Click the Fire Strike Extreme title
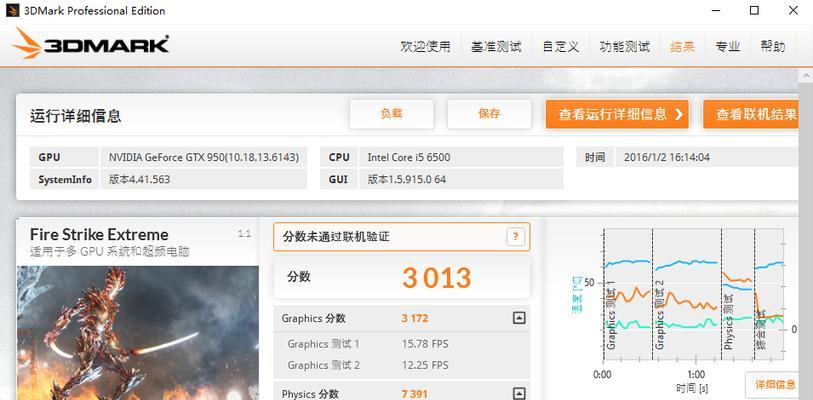The width and height of the screenshot is (813, 400). [x=99, y=234]
